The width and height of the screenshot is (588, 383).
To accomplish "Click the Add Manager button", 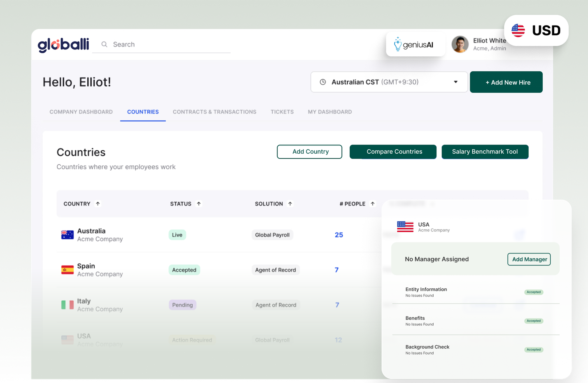I will coord(529,259).
